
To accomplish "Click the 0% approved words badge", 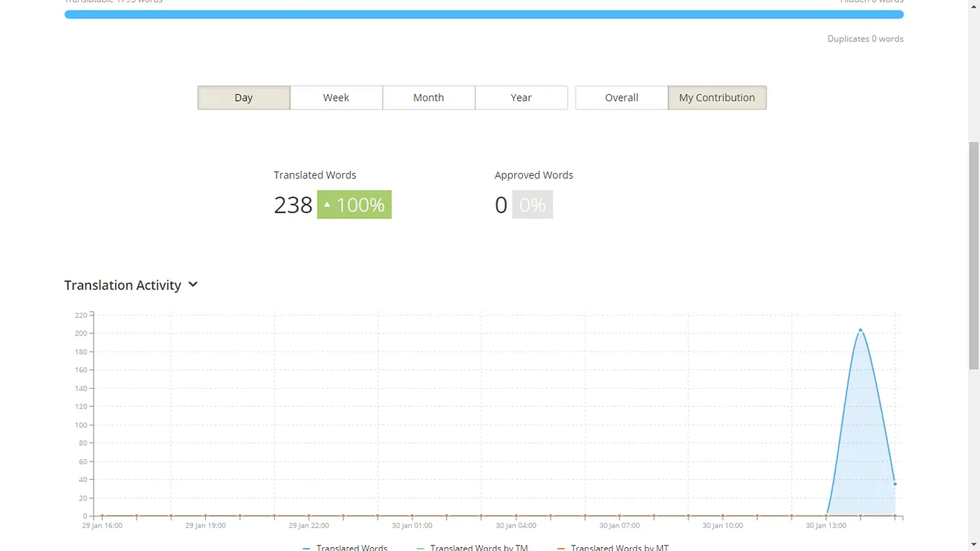I will coord(532,204).
